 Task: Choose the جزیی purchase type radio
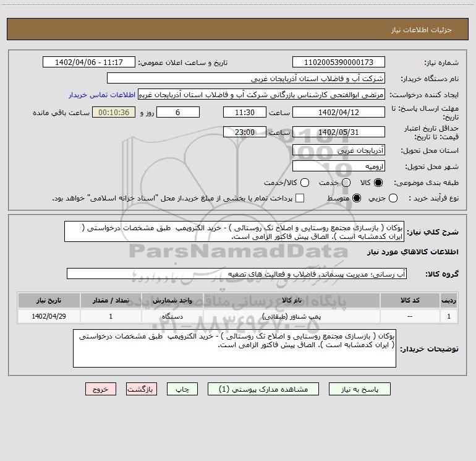click(x=393, y=199)
